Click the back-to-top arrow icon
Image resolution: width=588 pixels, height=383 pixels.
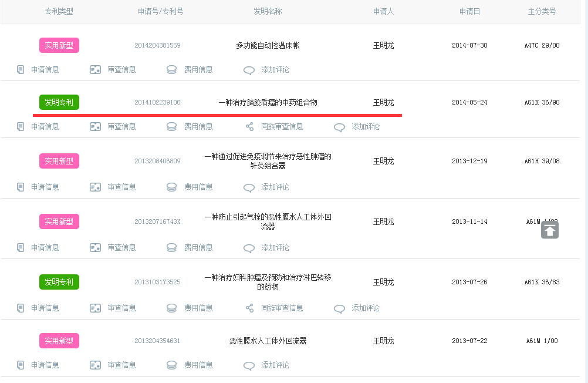550,230
